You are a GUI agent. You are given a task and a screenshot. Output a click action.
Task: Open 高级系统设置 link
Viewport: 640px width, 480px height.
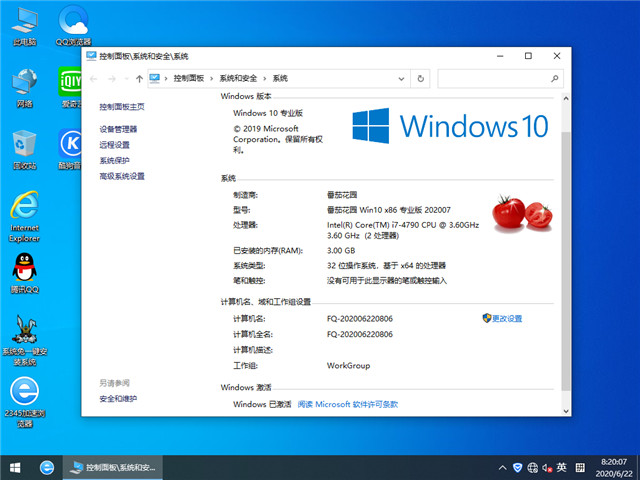coord(122,176)
